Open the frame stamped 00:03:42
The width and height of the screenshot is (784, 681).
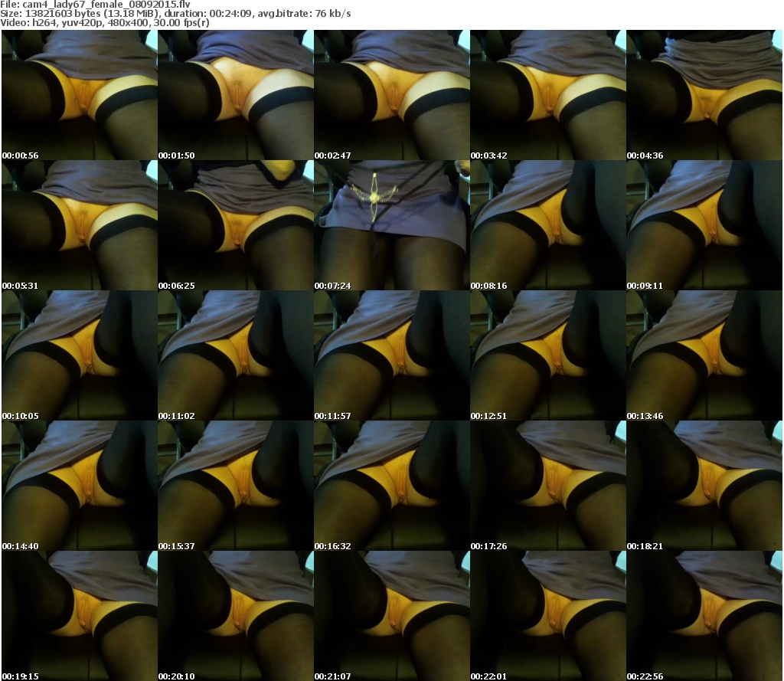point(548,95)
